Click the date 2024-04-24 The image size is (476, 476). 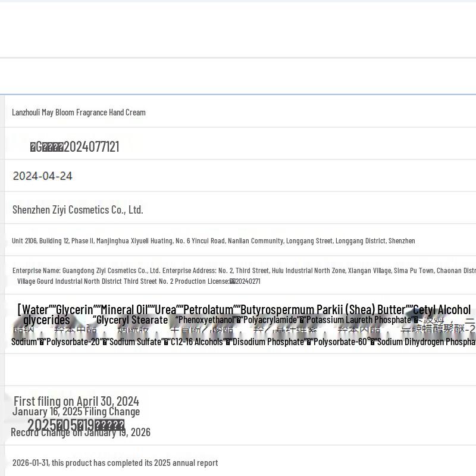click(42, 176)
